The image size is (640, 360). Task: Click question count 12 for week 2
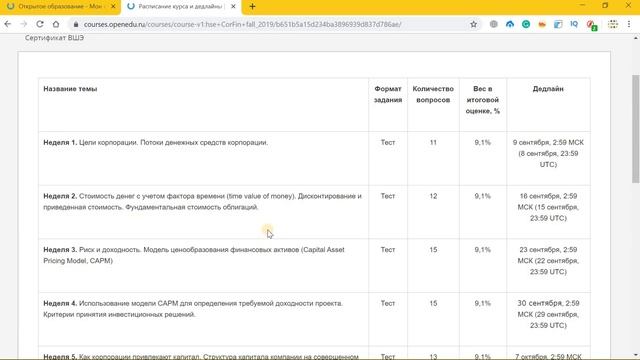click(x=433, y=196)
